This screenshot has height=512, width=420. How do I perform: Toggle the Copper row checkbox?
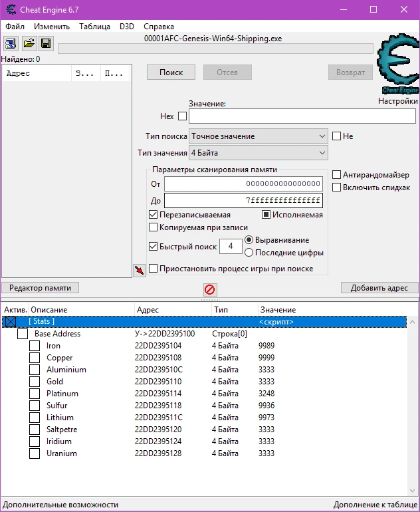[x=35, y=358]
